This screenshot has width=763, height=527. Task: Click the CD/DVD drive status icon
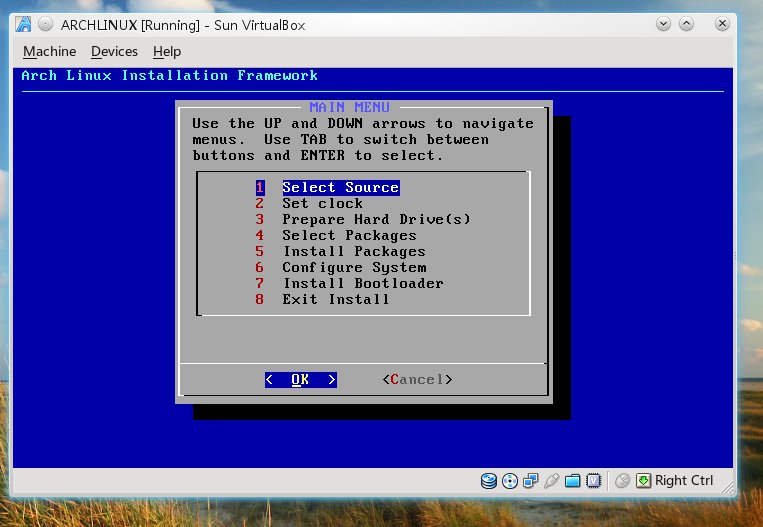click(509, 481)
